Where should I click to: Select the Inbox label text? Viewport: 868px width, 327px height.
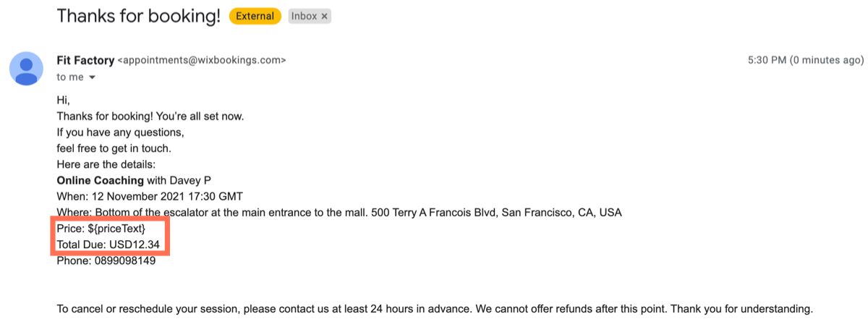[x=304, y=16]
